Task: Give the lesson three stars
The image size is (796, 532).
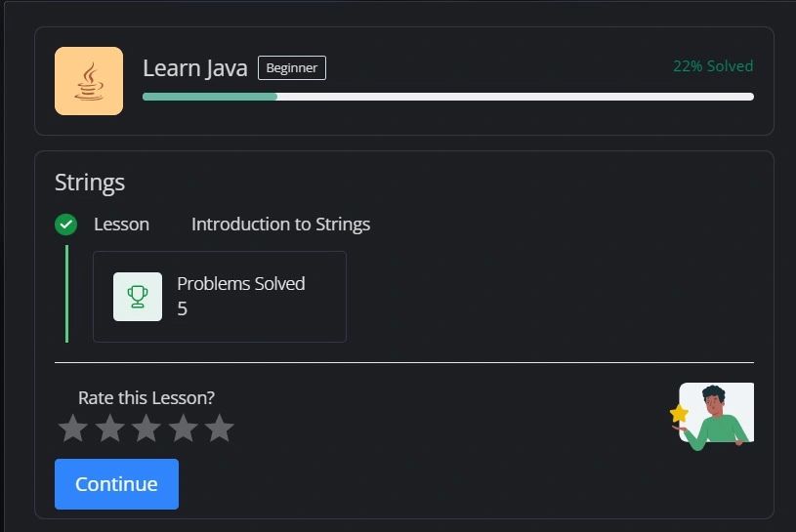Action: click(x=147, y=428)
